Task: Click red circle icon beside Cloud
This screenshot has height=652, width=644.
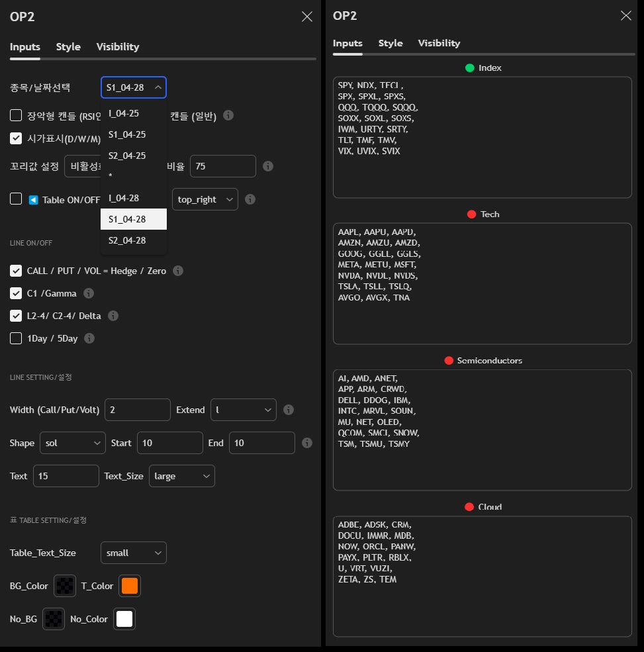Action: click(469, 507)
